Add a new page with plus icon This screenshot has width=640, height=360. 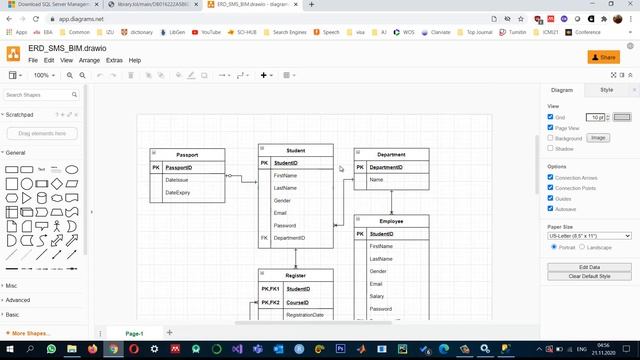pyautogui.click(x=169, y=333)
